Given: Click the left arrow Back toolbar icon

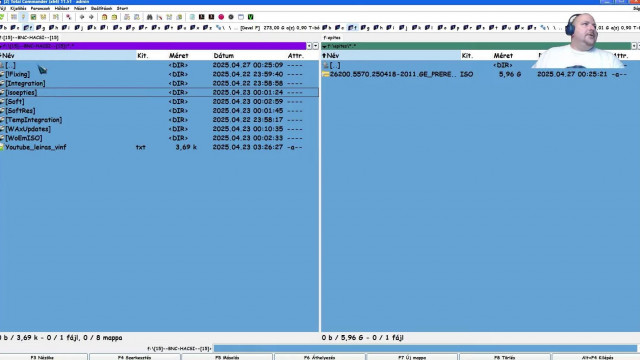Looking at the screenshot, I should (x=82, y=17).
